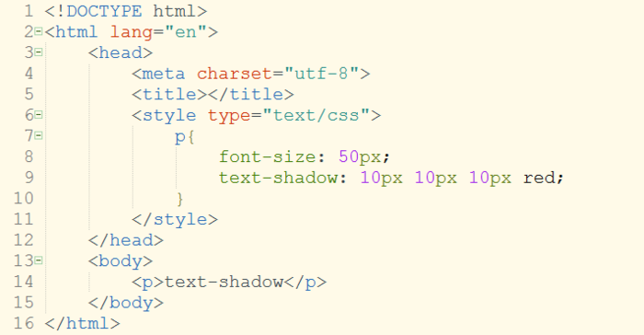Place cursor in the DOCTYPE declaration
Screen dimensions: 644x335
126,12
